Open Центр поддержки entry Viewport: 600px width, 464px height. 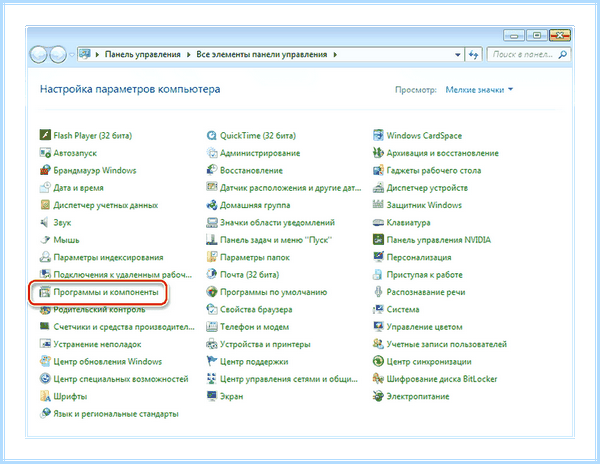coord(254,361)
